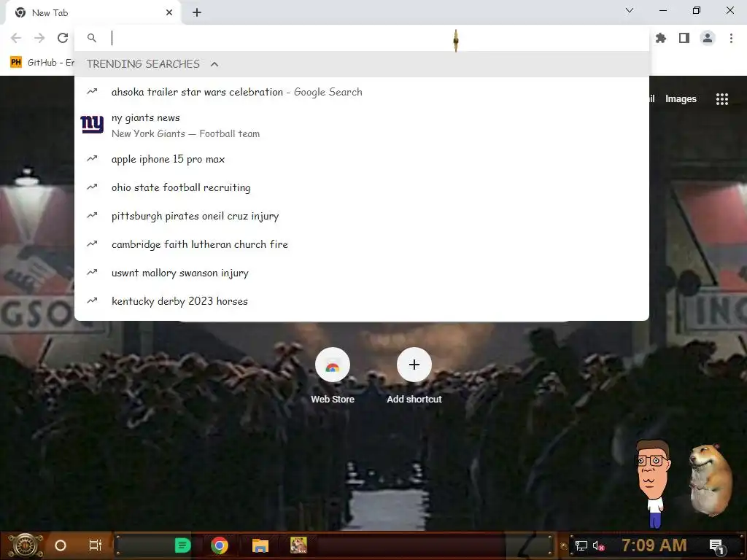
Task: Open GitHub bookmark in bookmarks bar
Action: (x=42, y=63)
